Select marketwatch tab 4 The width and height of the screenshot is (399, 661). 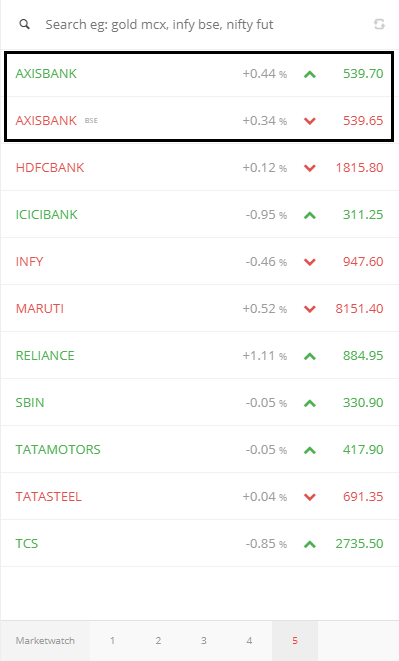249,641
